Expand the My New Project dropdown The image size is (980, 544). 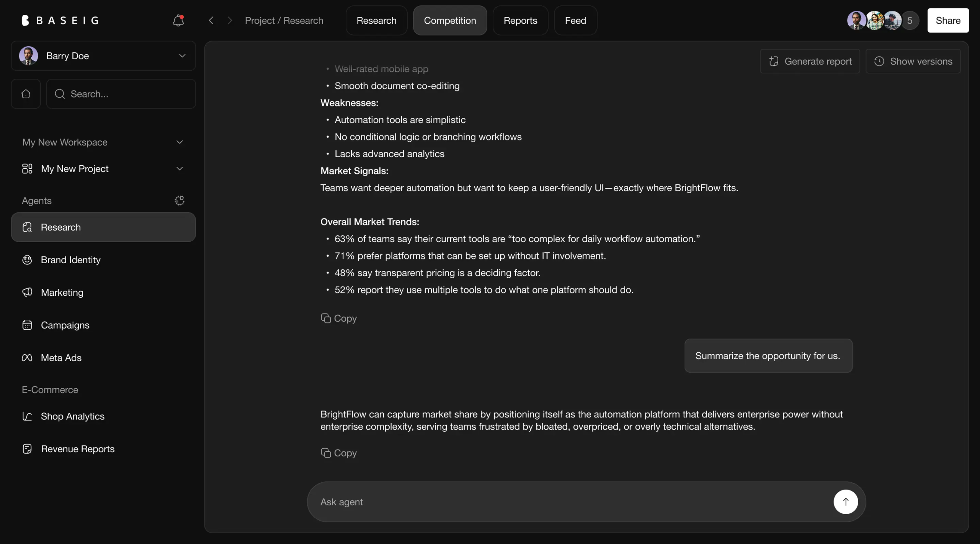click(180, 169)
